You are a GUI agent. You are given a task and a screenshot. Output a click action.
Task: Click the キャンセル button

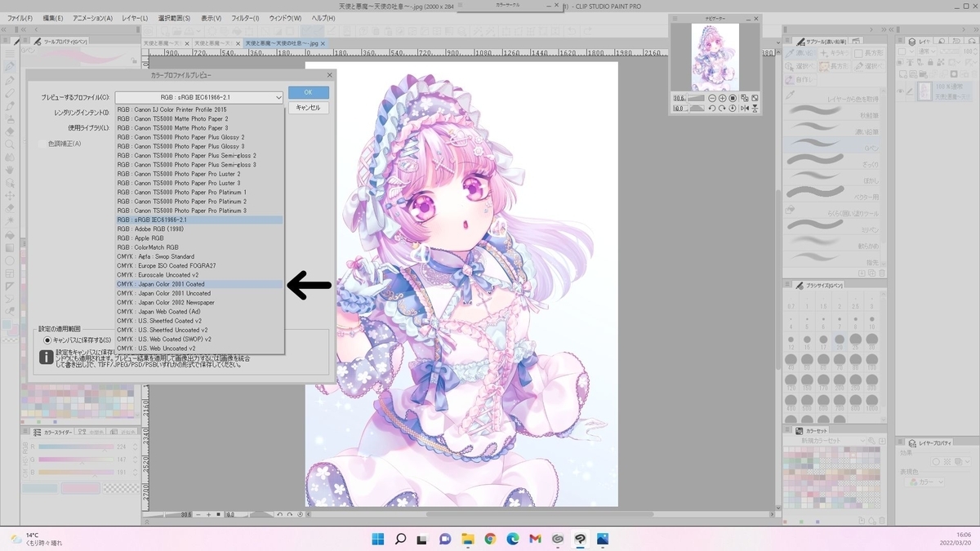point(308,107)
